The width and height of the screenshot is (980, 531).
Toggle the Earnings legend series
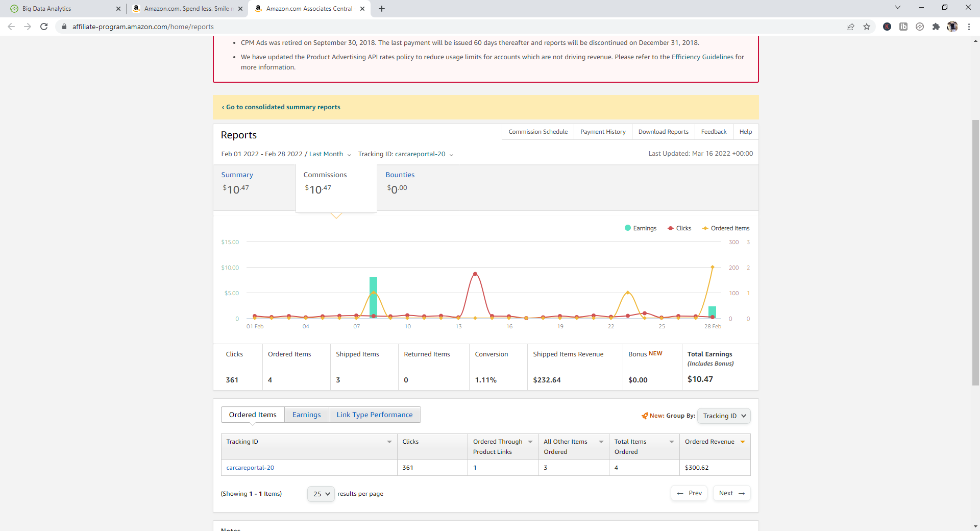click(x=641, y=228)
